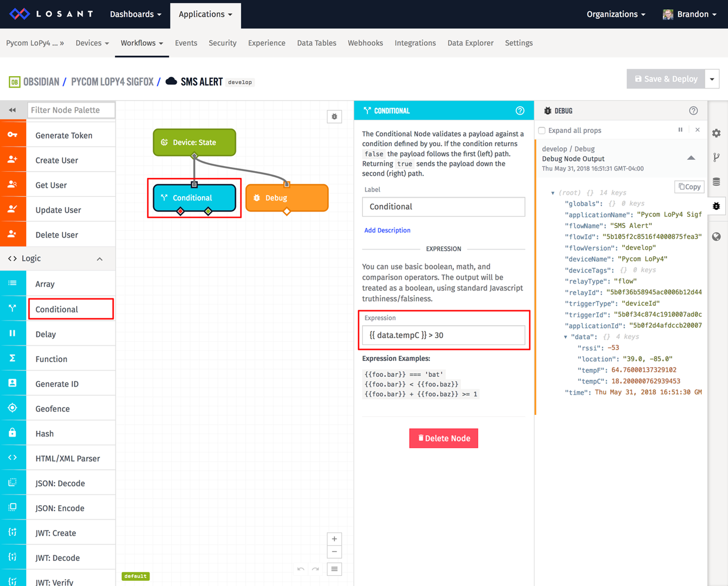Screen dimensions: 728x586
Task: Enable Expand all props checkbox
Action: [x=542, y=131]
